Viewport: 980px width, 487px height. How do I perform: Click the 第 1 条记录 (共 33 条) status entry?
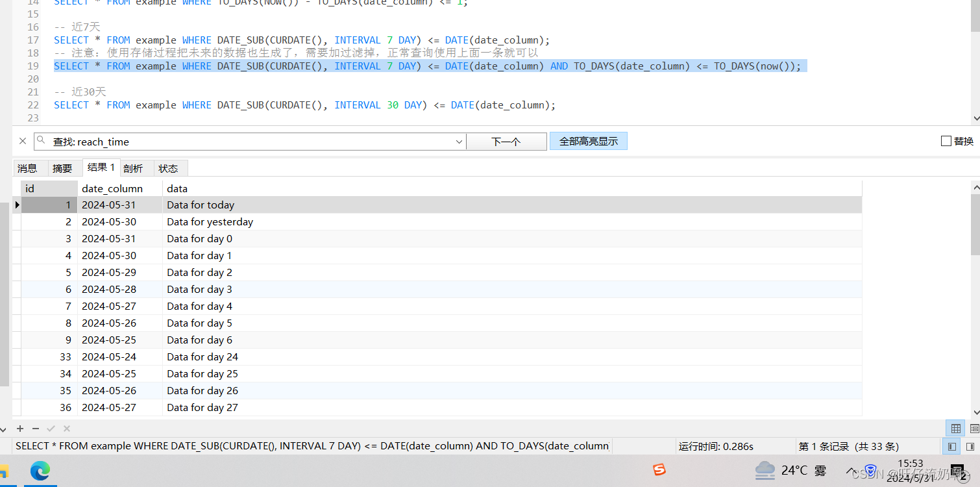point(848,447)
